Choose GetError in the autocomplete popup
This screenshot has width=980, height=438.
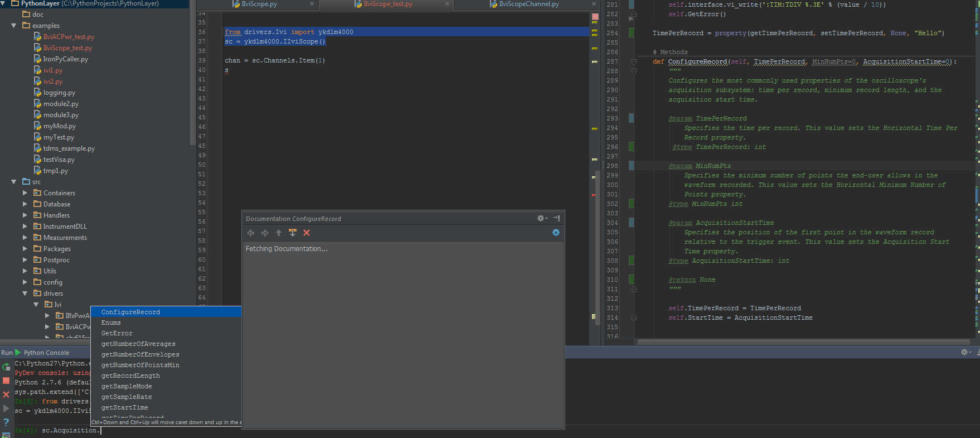[x=117, y=333]
